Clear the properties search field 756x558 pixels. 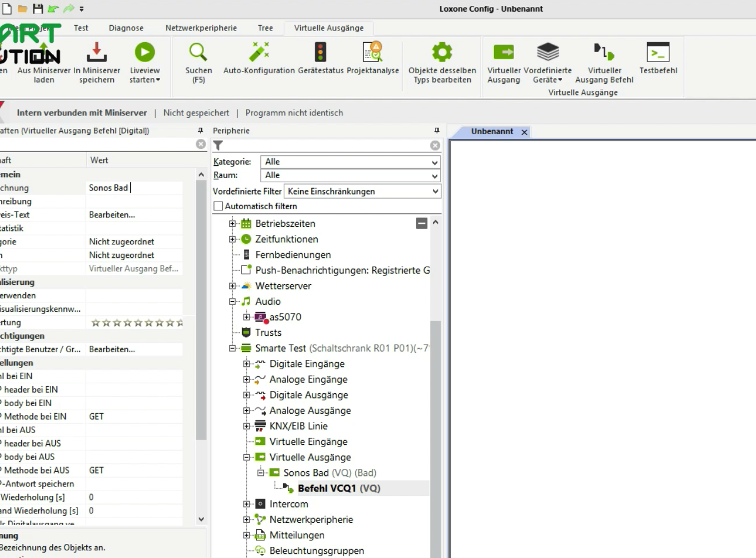[201, 144]
